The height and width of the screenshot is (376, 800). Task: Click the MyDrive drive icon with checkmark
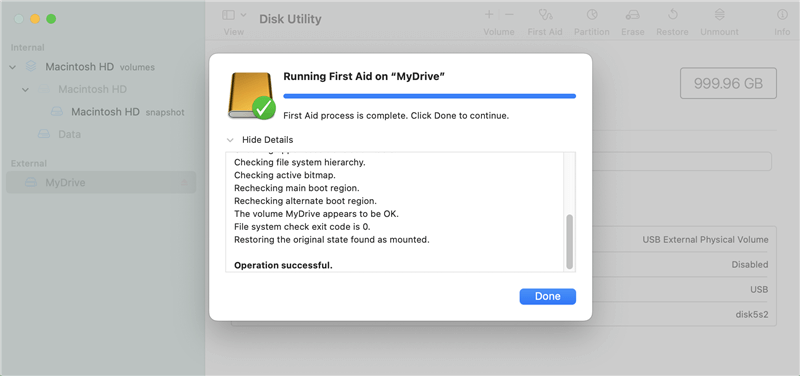click(x=252, y=95)
